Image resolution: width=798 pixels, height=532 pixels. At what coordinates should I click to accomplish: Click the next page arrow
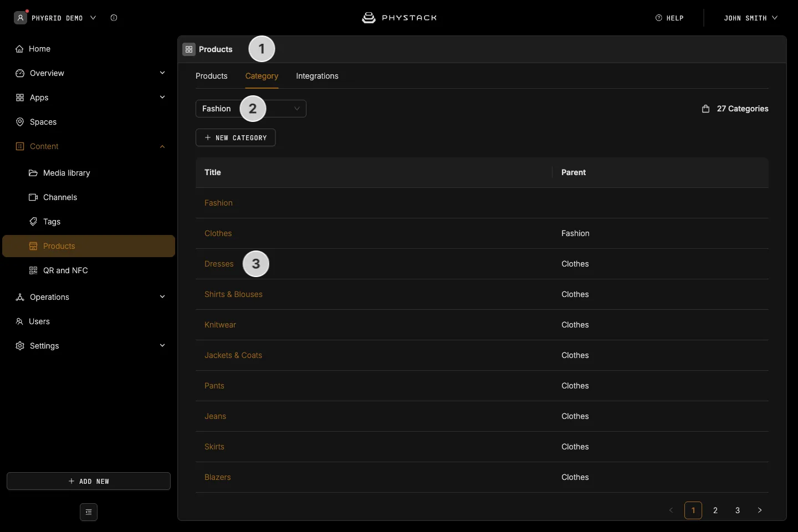point(760,510)
